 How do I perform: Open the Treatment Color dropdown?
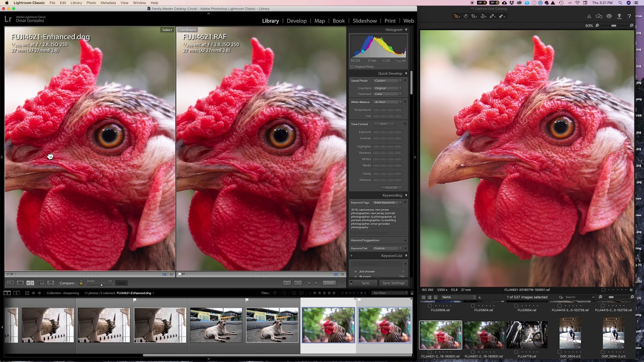coord(387,94)
